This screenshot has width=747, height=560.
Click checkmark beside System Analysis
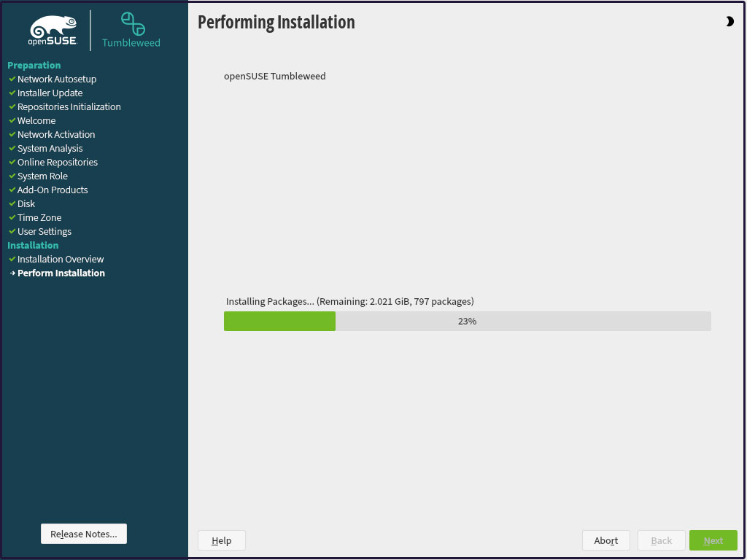point(12,148)
